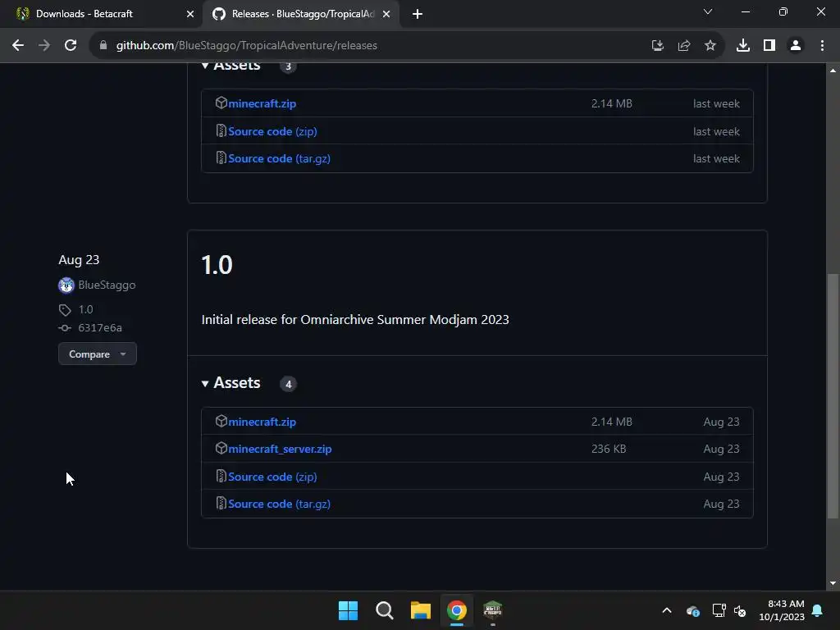Open the tab search chevron
The height and width of the screenshot is (630, 840).
click(708, 11)
